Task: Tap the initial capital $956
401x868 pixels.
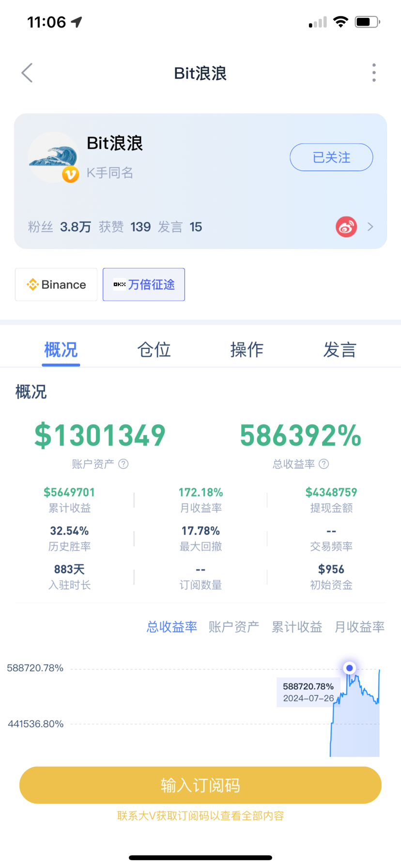Action: pos(331,569)
